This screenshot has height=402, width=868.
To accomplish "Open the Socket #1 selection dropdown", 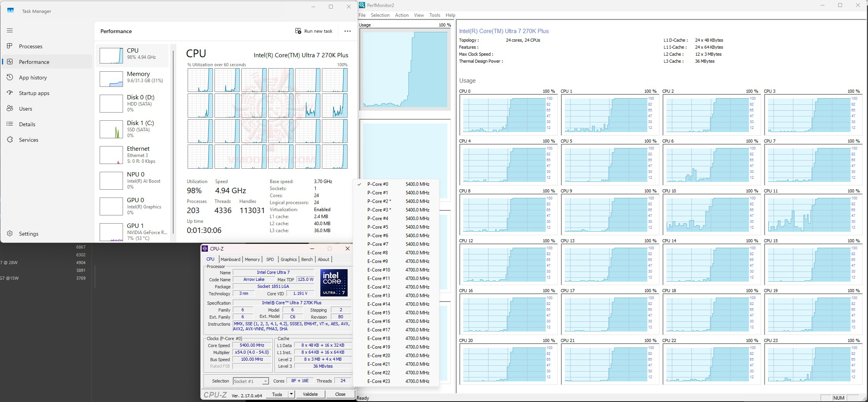I will coord(251,381).
